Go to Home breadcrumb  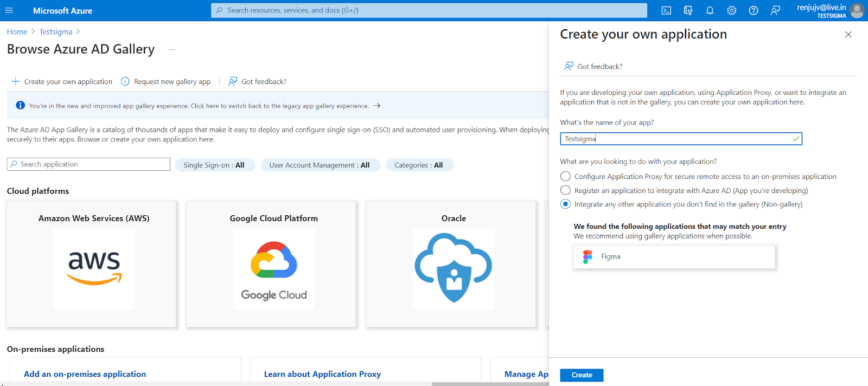pos(17,32)
